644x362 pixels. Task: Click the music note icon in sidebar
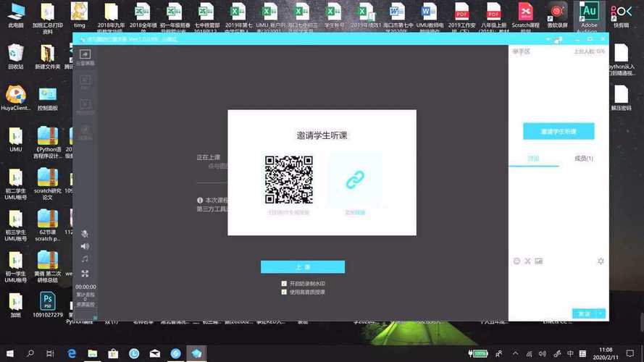point(85,259)
